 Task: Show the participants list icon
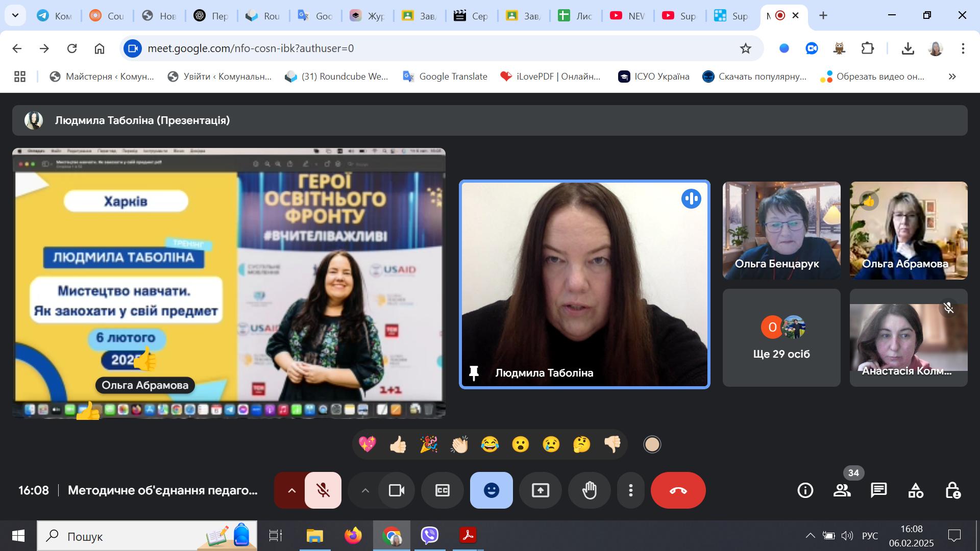coord(842,490)
